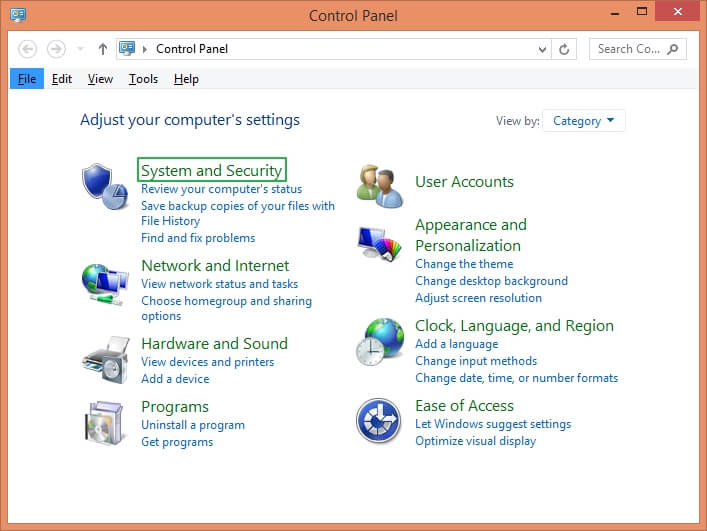Open the Programs category heading

[175, 407]
